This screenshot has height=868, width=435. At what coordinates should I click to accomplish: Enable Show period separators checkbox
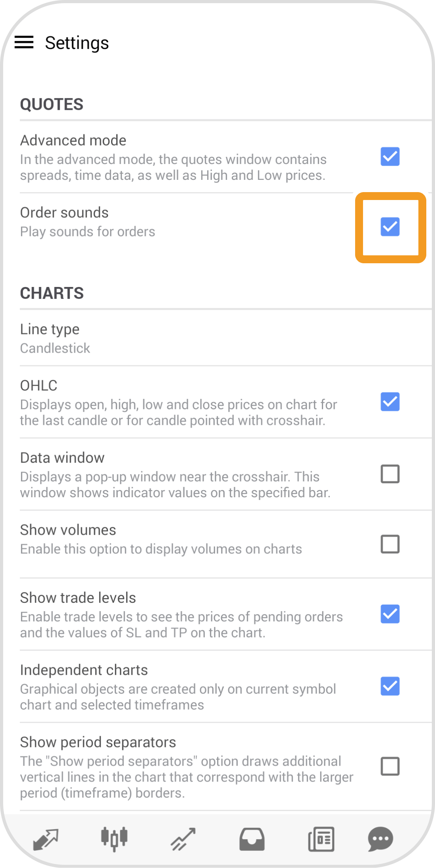(390, 766)
